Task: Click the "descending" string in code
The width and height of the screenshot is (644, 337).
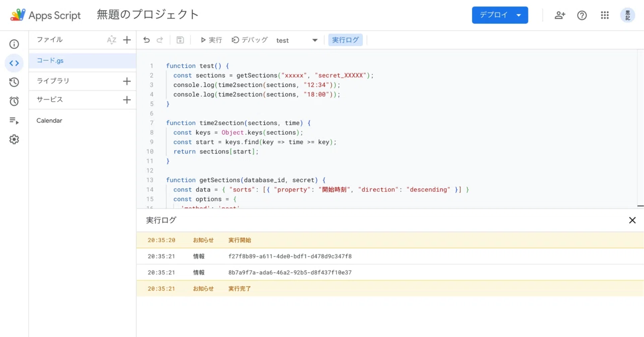Action: (428, 190)
